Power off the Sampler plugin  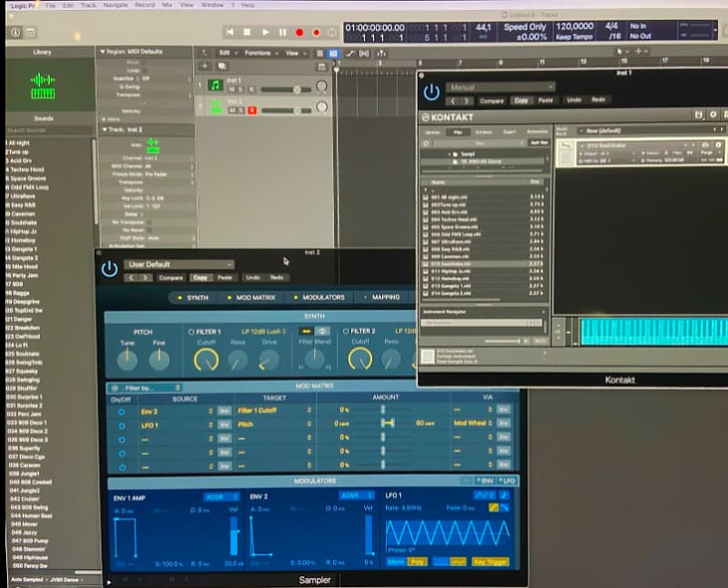(111, 266)
